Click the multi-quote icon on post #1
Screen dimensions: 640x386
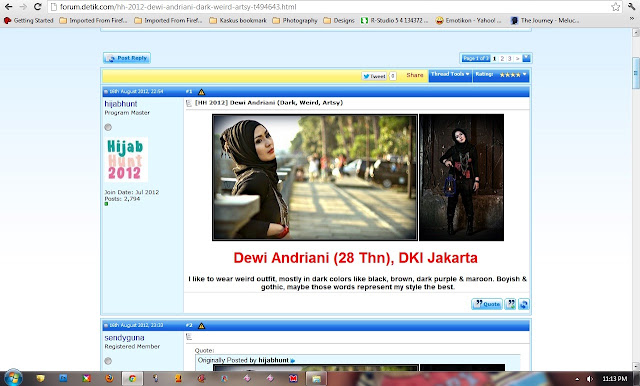click(510, 304)
